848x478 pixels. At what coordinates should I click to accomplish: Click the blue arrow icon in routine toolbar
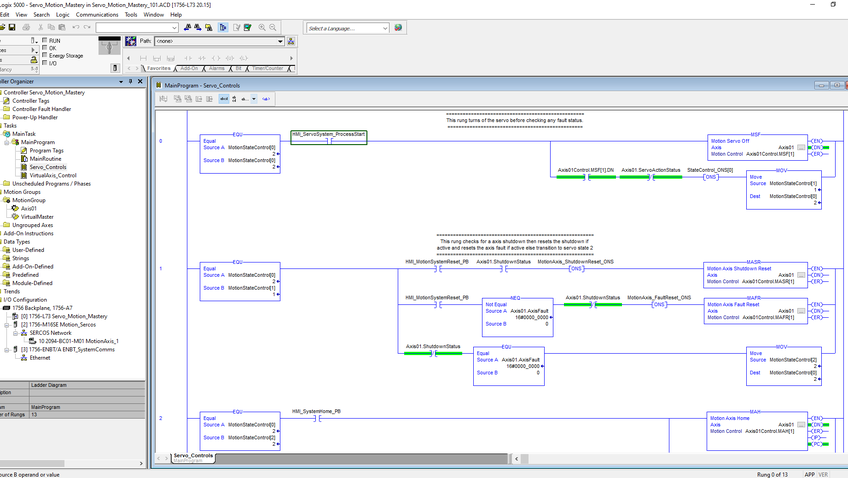tap(266, 99)
